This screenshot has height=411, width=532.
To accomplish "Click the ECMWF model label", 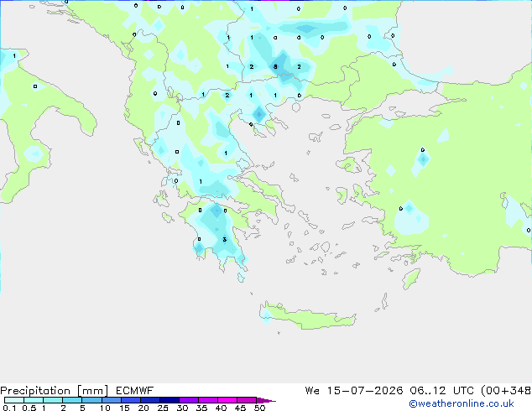I will [135, 391].
